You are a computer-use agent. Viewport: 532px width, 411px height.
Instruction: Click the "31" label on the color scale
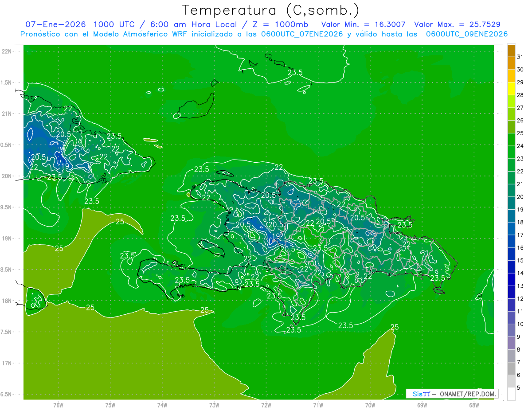(x=520, y=57)
